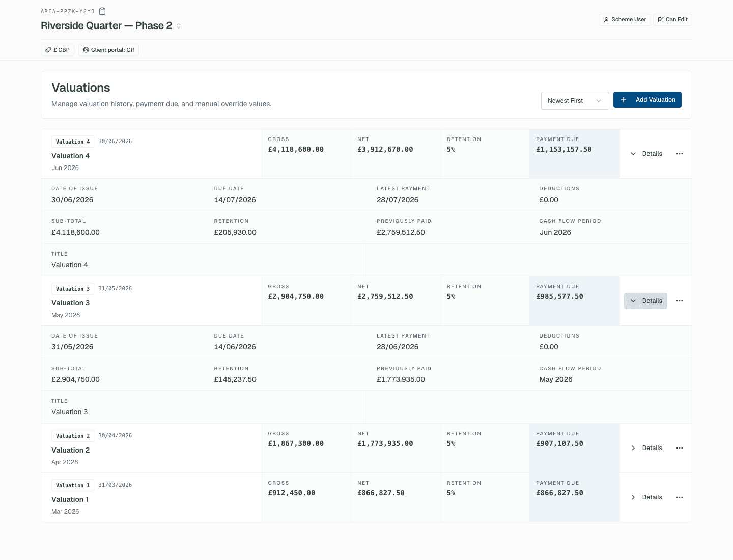Click the Valuation 2 number badge

(x=73, y=436)
